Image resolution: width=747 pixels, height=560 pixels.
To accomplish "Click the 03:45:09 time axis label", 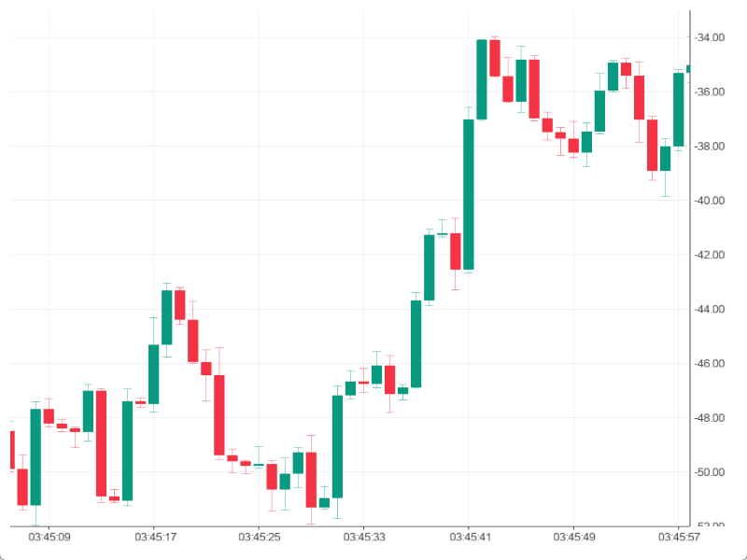I will [x=49, y=538].
